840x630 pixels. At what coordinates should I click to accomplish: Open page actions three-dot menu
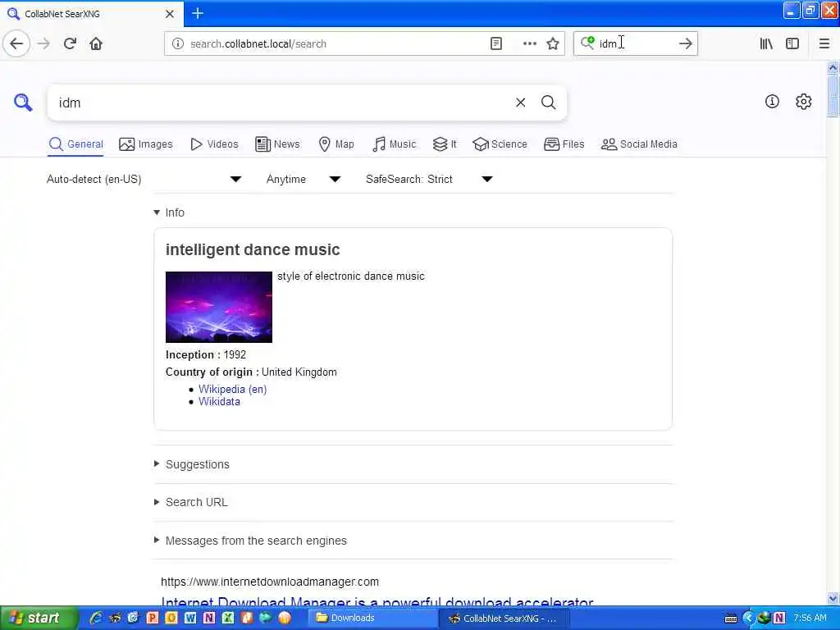click(529, 44)
